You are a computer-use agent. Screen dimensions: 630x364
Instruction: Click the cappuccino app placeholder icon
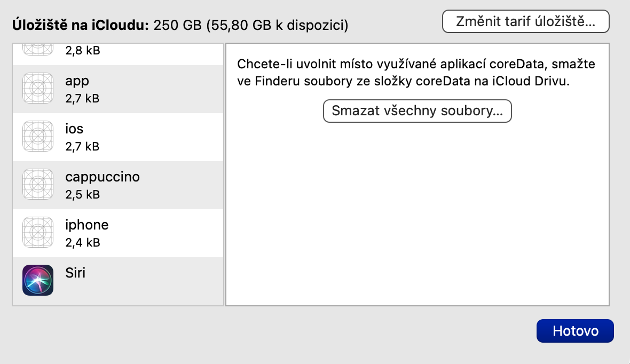click(x=38, y=185)
